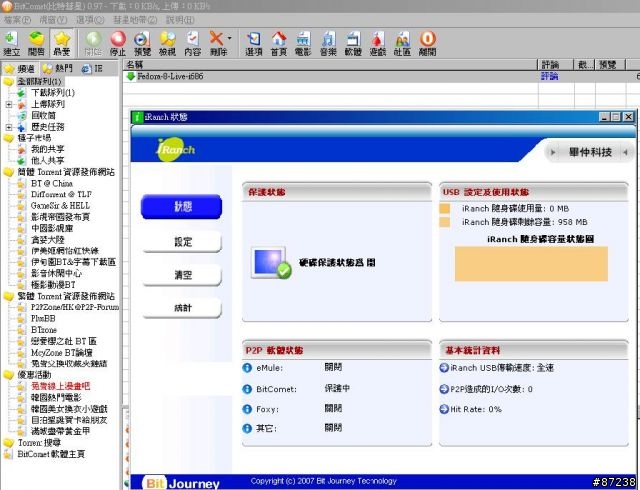Click the 檢視 toolbar icon
The height and width of the screenshot is (490, 640).
167,43
